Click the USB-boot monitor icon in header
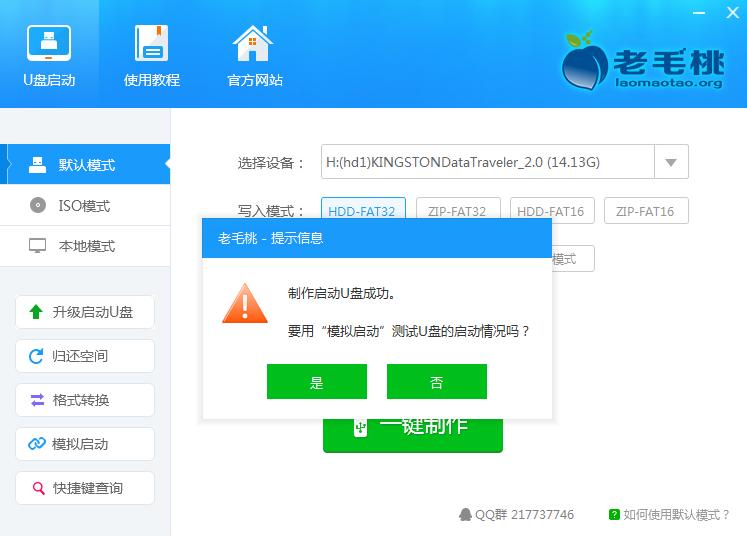This screenshot has height=536, width=747. coord(49,43)
